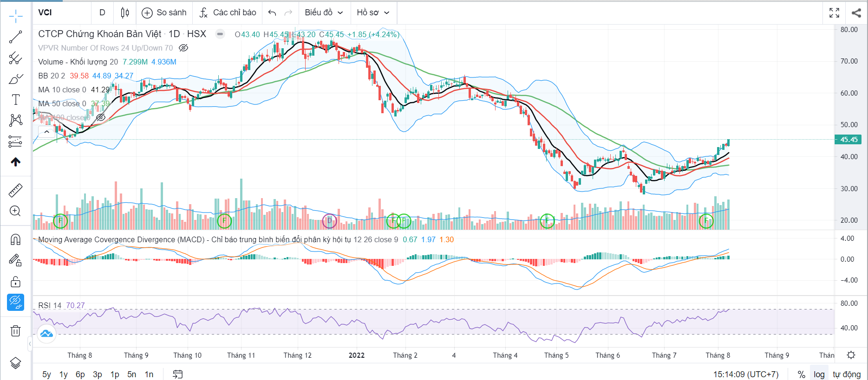Viewport: 868px width, 380px height.
Task: Select the crosshair cursor tool
Action: [15, 16]
